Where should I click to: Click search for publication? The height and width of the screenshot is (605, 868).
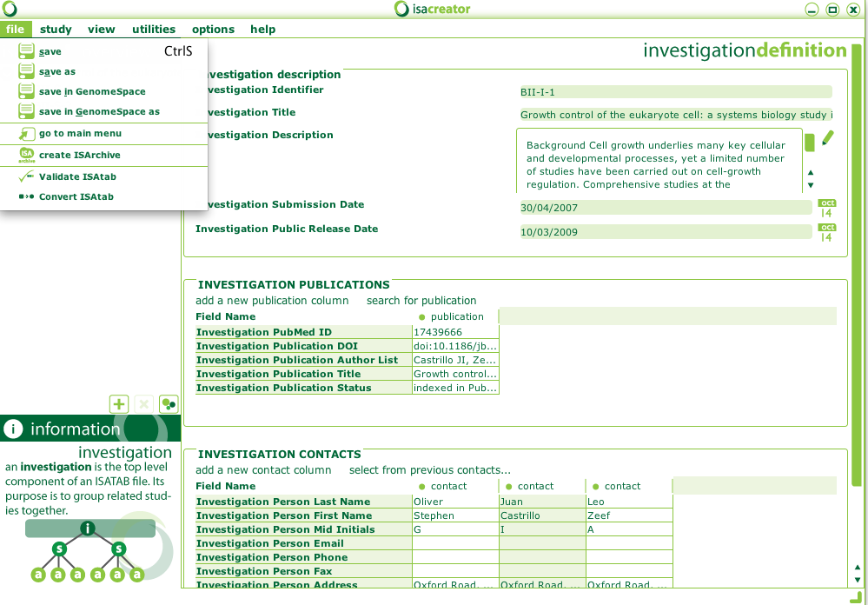click(x=421, y=301)
